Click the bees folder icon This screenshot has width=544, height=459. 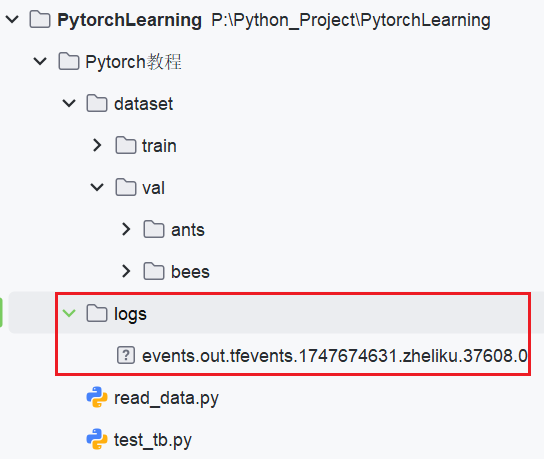154,271
